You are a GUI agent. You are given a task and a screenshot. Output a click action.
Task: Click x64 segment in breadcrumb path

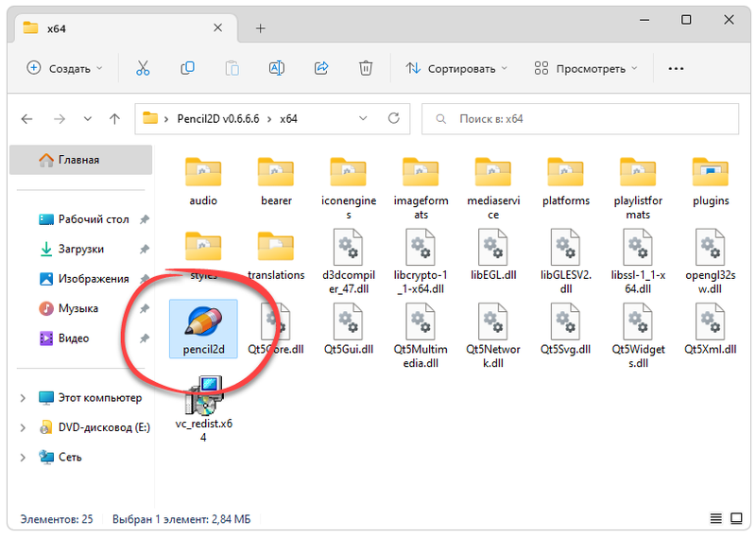[288, 119]
